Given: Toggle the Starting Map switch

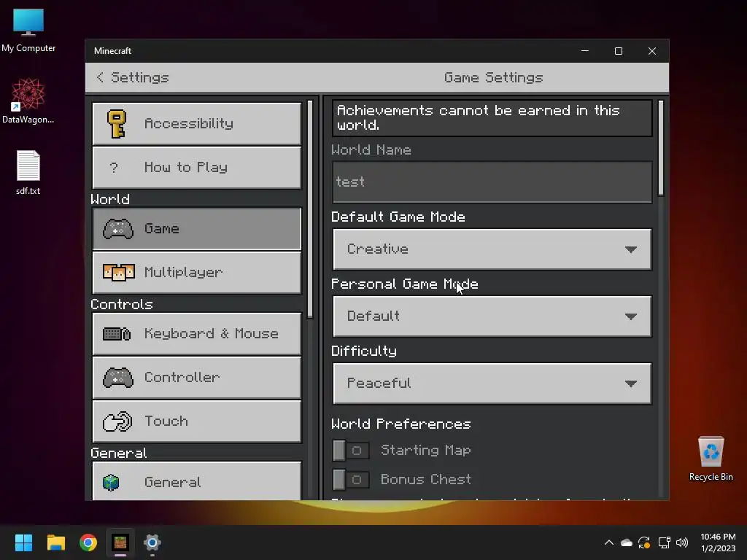Looking at the screenshot, I should (351, 451).
